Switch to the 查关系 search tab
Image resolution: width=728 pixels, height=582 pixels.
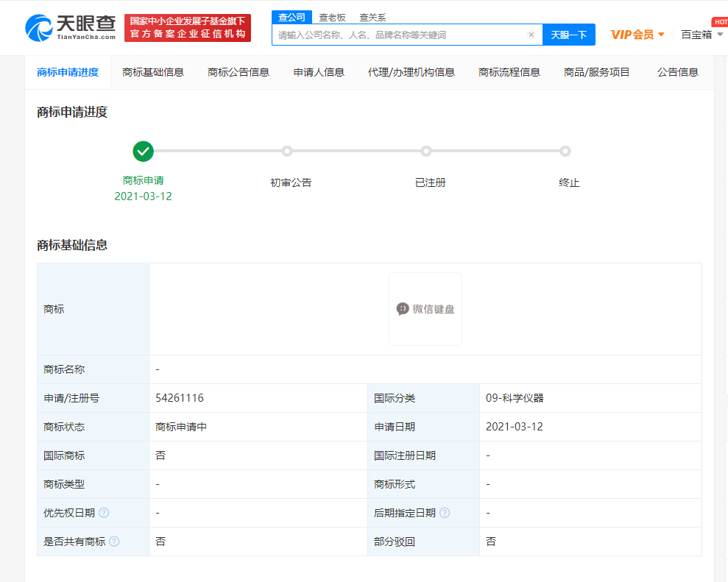[x=372, y=18]
